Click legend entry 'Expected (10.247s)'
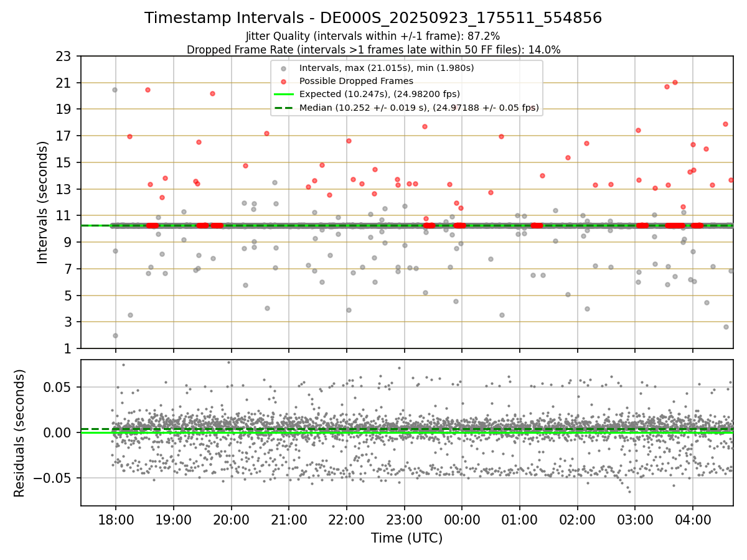The image size is (747, 560). tap(380, 95)
